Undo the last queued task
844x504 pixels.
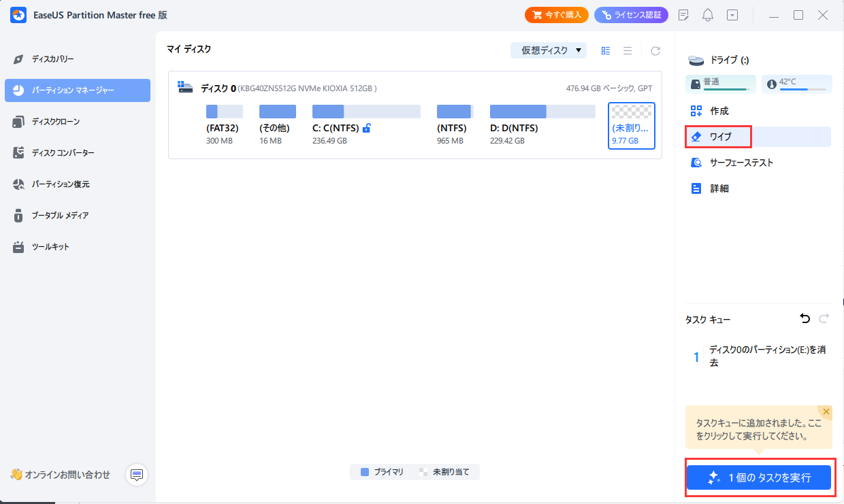[806, 318]
